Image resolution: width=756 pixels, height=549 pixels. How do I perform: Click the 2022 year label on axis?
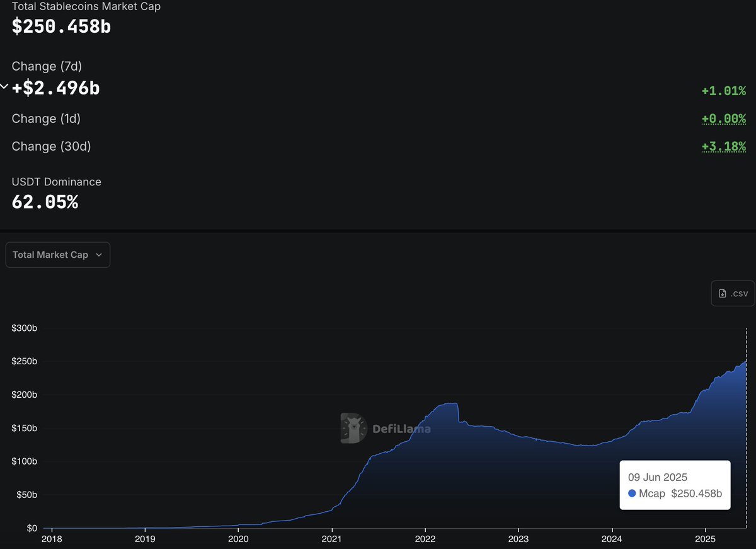click(x=425, y=540)
